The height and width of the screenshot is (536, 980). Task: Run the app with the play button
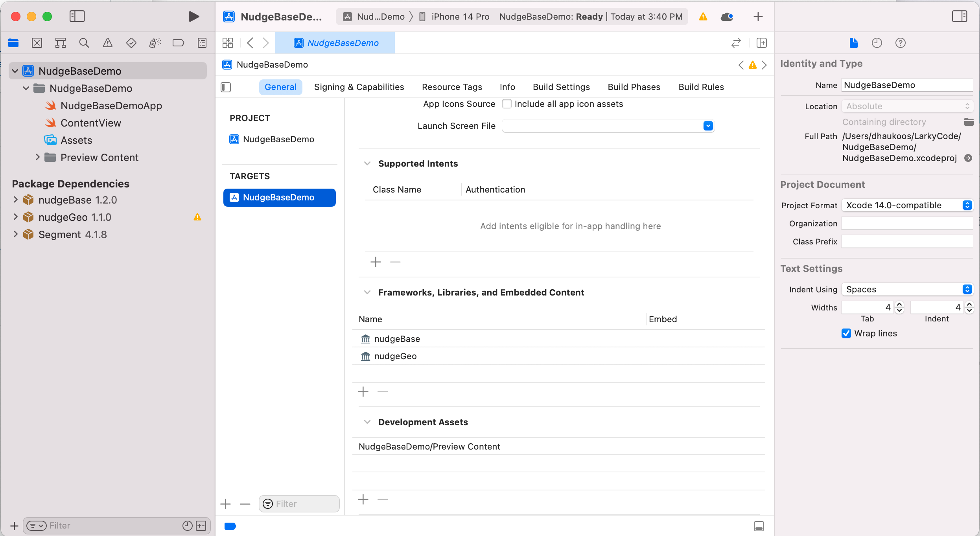[193, 17]
